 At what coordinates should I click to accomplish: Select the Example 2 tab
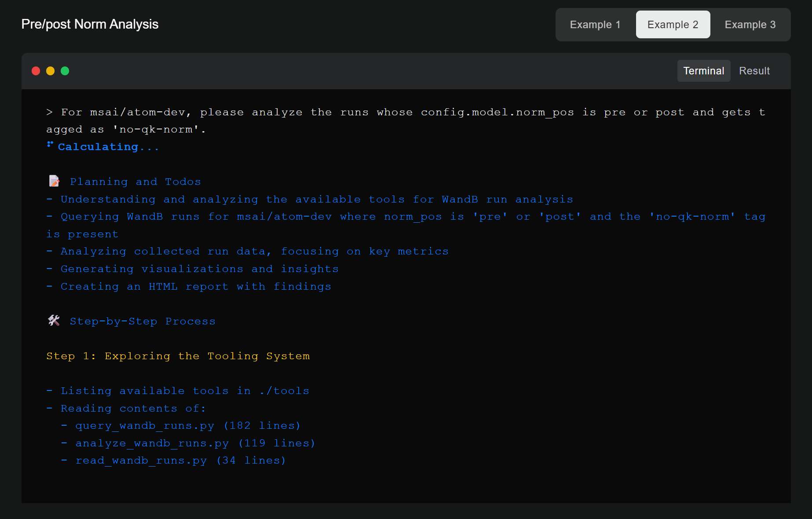point(673,25)
